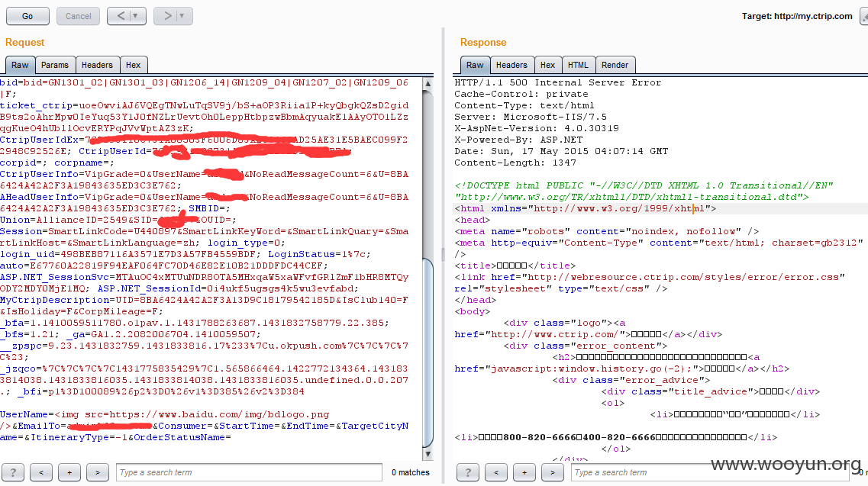Open the Response Hex tab

(x=547, y=65)
